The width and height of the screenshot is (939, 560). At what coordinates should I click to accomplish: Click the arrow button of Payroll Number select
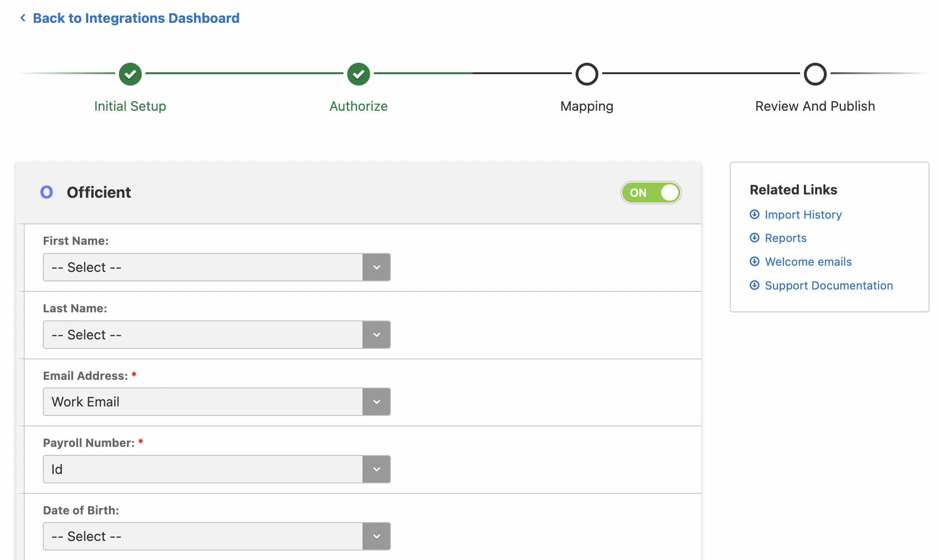(376, 469)
